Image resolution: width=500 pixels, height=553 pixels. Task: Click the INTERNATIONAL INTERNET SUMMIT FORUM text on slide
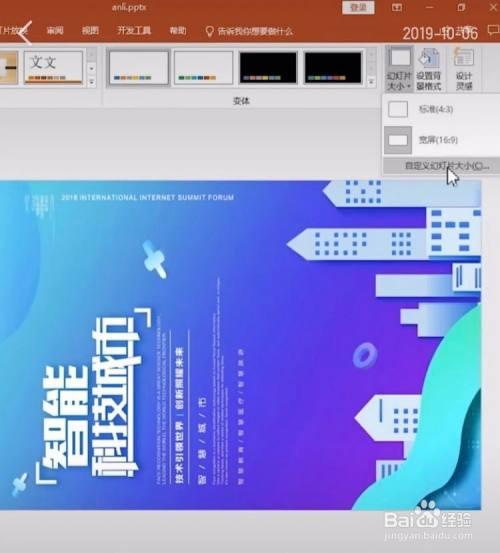click(148, 198)
